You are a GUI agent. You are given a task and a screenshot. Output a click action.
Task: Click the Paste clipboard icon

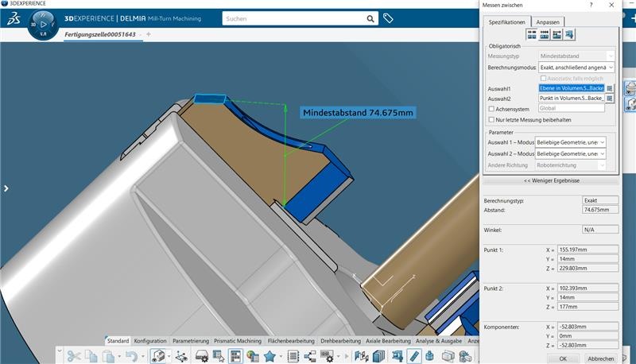tap(108, 356)
